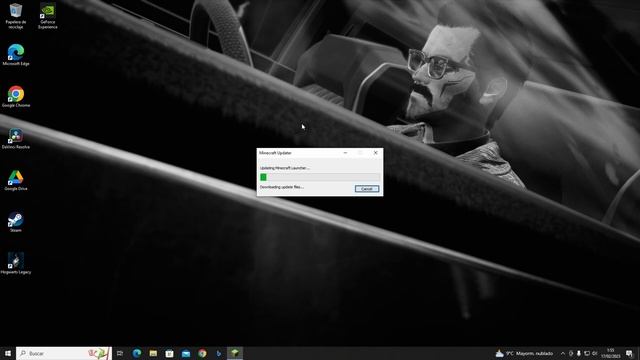This screenshot has height=360, width=640.
Task: Select the Steam desktop shortcut
Action: 16,222
